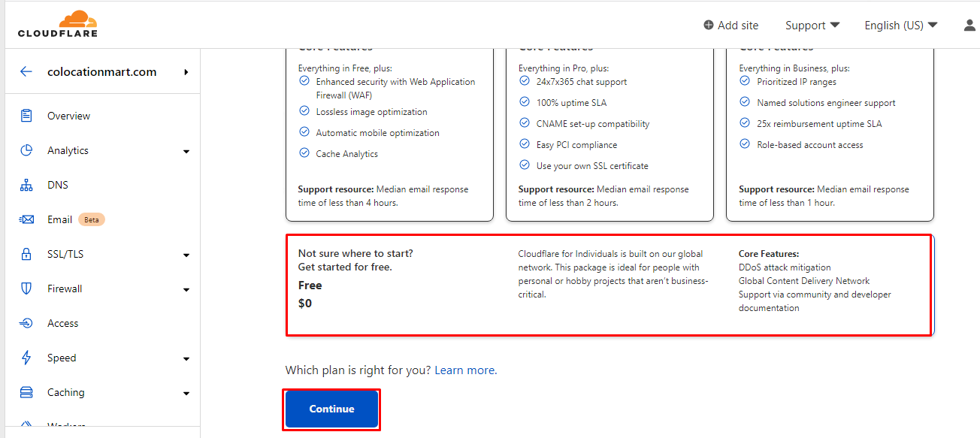Click the back arrow beside colocationmart.com
This screenshot has height=438, width=980.
[x=26, y=72]
